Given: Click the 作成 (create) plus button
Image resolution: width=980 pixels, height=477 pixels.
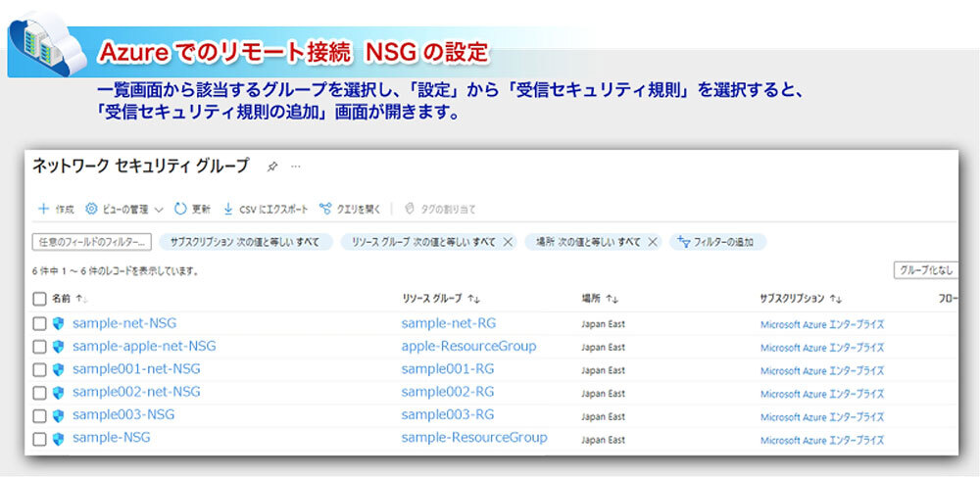Looking at the screenshot, I should pos(56,210).
